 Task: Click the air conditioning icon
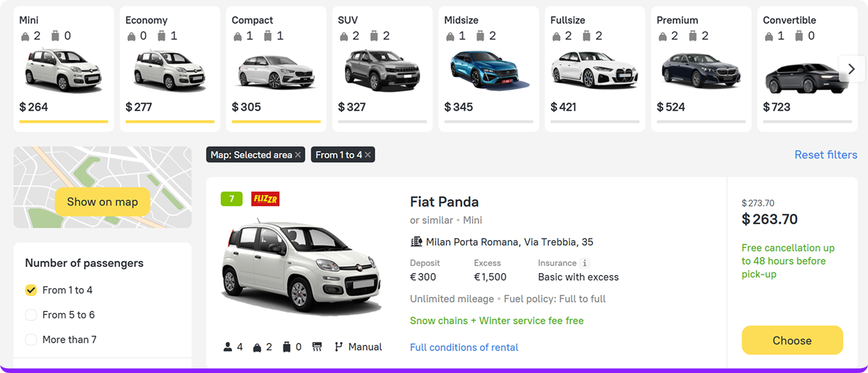click(x=317, y=347)
